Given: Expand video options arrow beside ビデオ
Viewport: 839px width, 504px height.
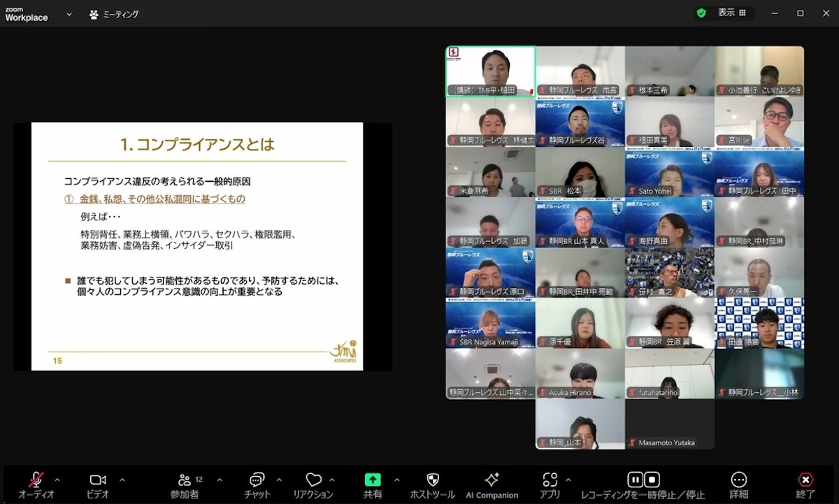Looking at the screenshot, I should coord(122,480).
